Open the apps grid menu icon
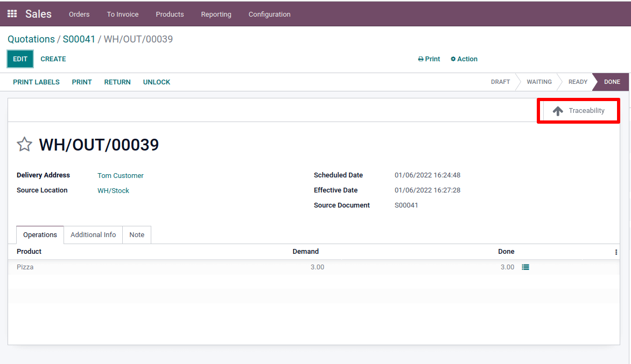 [x=12, y=13]
